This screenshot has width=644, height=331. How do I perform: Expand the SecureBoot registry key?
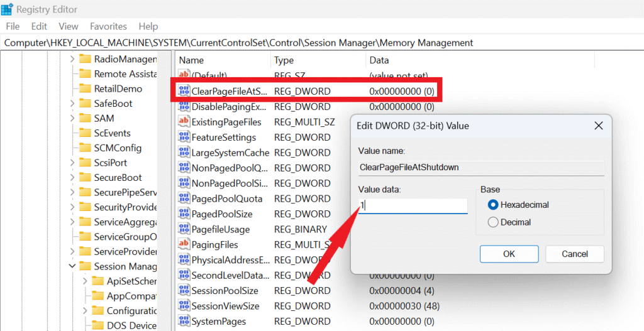click(x=72, y=178)
